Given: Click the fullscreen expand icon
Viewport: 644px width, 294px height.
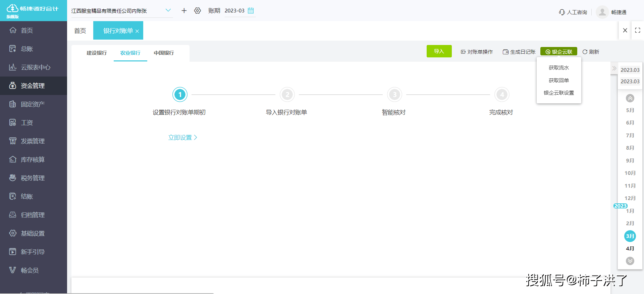Looking at the screenshot, I should pyautogui.click(x=637, y=30).
